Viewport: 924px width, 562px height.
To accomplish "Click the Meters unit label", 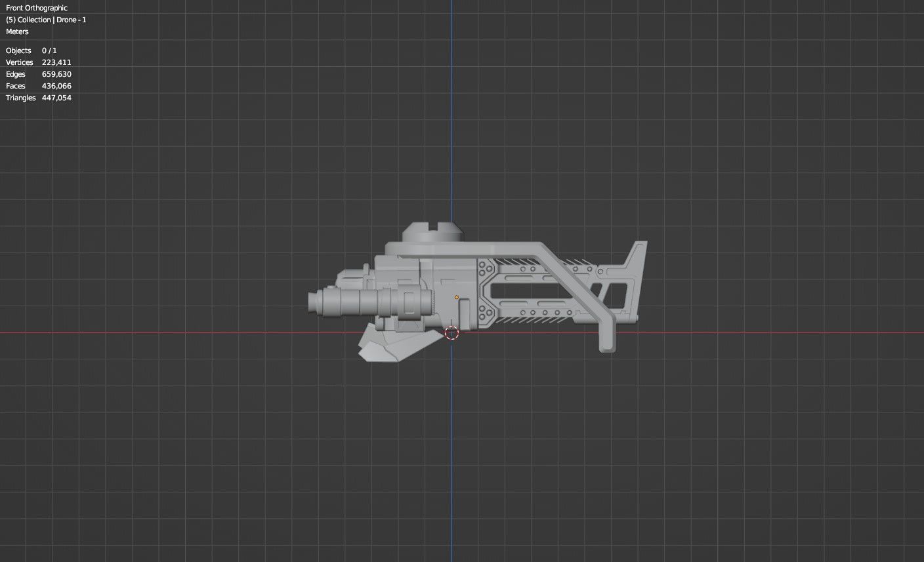I will click(x=17, y=31).
